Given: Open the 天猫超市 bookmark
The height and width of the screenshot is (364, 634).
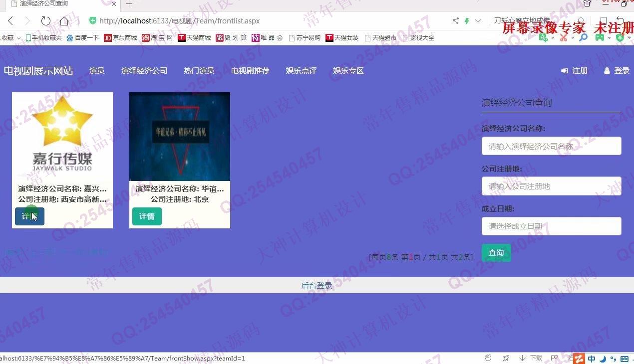Looking at the screenshot, I should 380,37.
